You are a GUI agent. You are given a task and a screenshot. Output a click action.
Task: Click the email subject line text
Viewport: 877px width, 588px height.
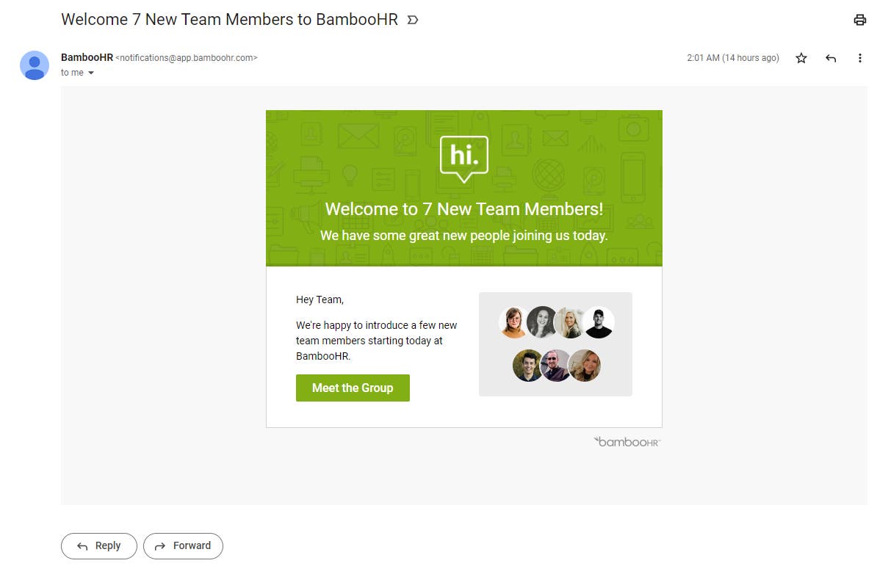point(229,20)
